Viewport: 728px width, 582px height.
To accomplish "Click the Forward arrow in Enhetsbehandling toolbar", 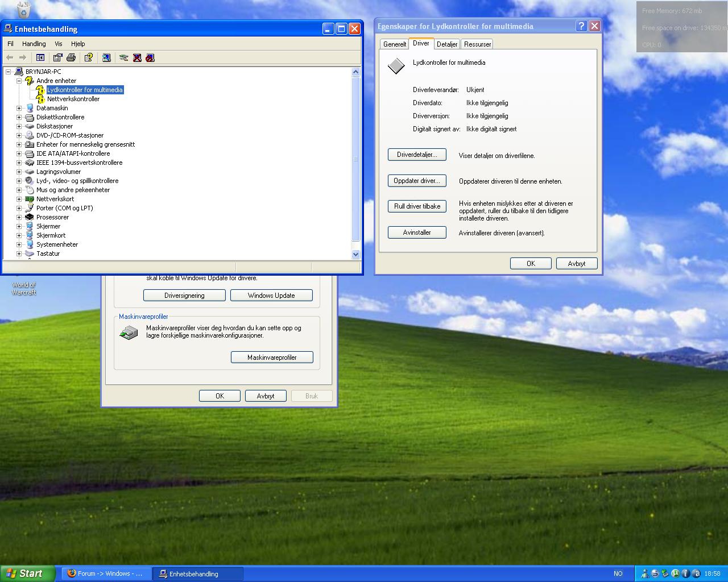I will 23,57.
